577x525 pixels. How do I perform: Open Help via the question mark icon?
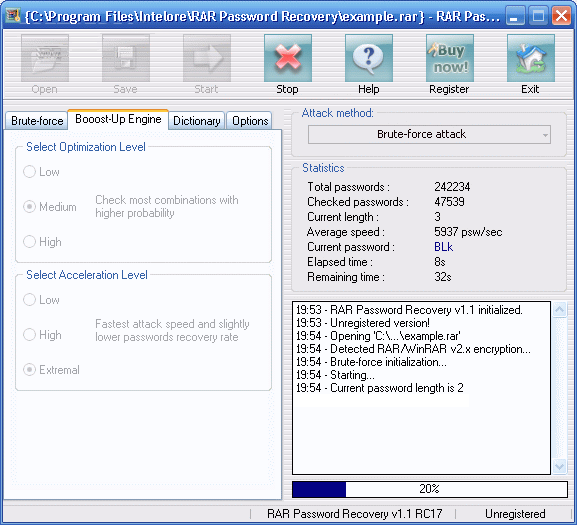(369, 58)
